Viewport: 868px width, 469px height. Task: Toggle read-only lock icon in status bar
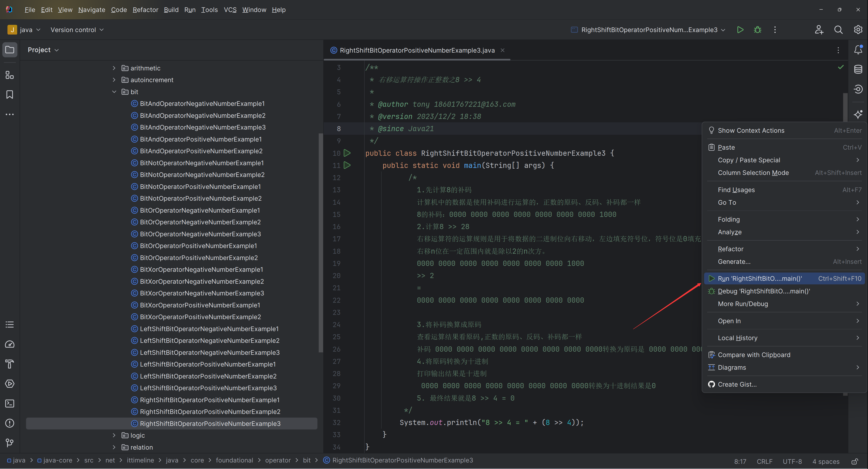pos(855,461)
